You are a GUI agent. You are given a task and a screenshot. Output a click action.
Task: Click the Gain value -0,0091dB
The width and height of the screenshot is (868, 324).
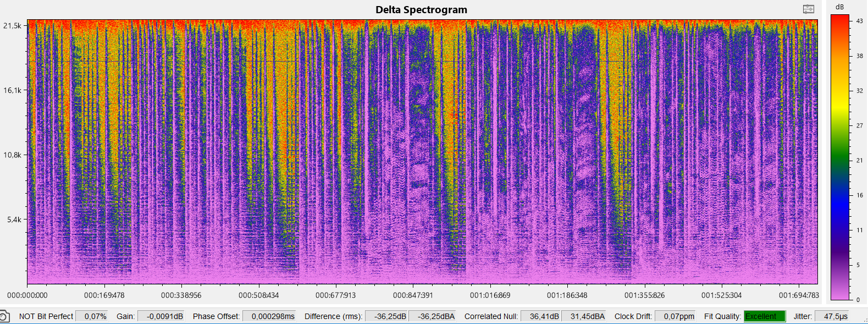[161, 316]
